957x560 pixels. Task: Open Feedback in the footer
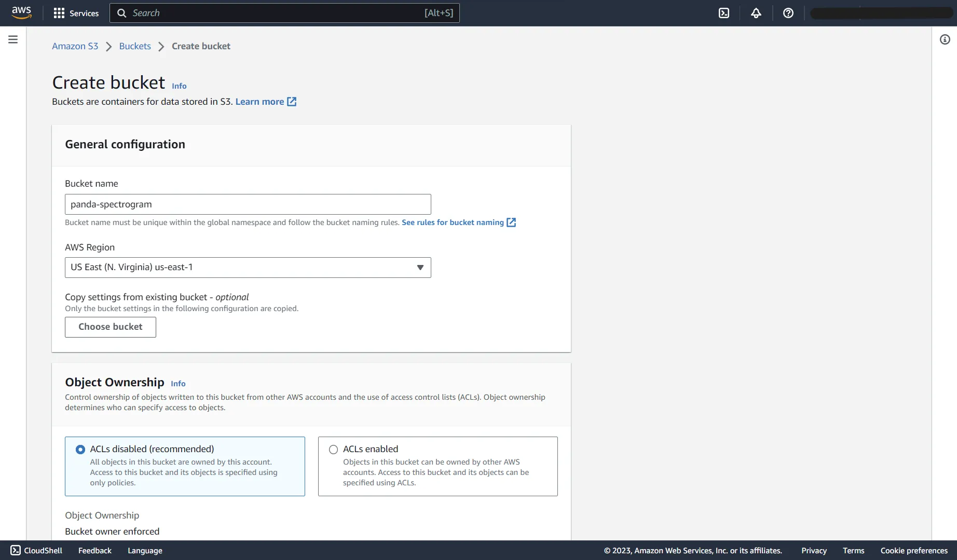[x=95, y=550]
